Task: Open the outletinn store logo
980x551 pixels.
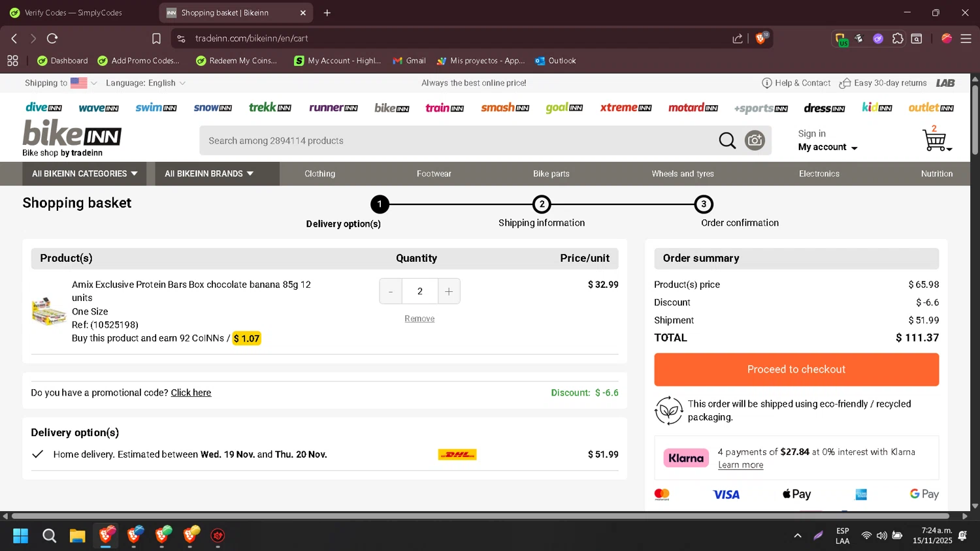Action: [x=931, y=108]
